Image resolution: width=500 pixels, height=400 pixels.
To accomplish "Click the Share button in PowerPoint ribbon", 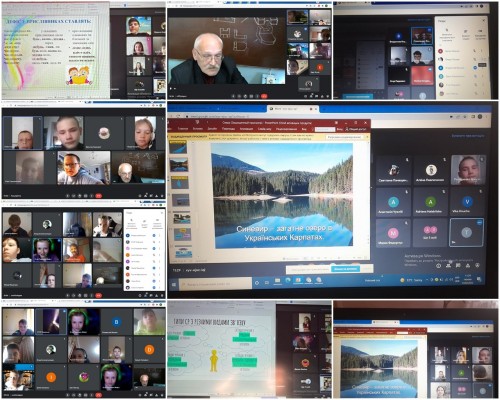I will 356,129.
